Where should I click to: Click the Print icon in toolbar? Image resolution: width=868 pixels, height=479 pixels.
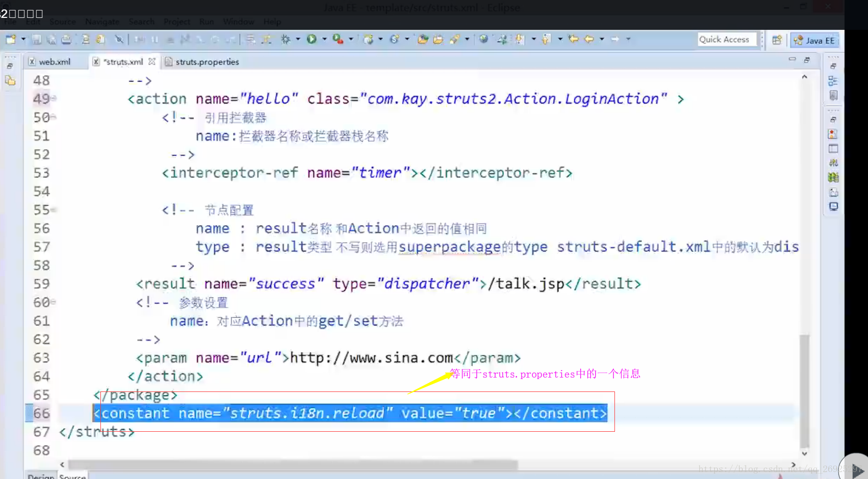point(66,39)
